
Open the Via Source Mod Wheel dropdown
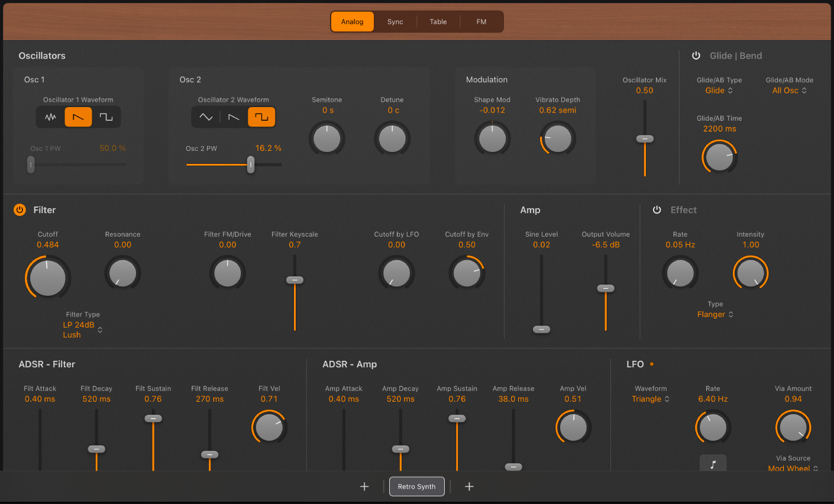[793, 468]
